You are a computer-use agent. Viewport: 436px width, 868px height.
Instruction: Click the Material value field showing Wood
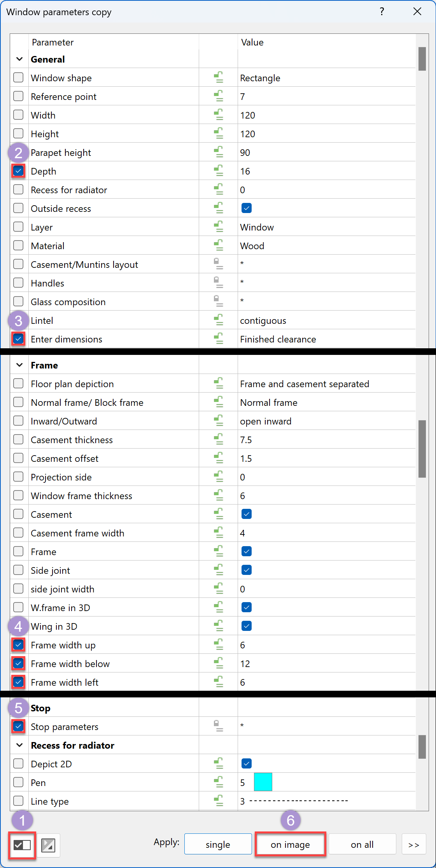[x=252, y=246]
